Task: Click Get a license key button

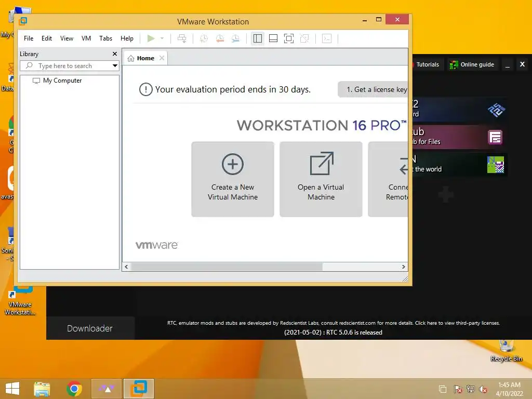Action: 373,89
